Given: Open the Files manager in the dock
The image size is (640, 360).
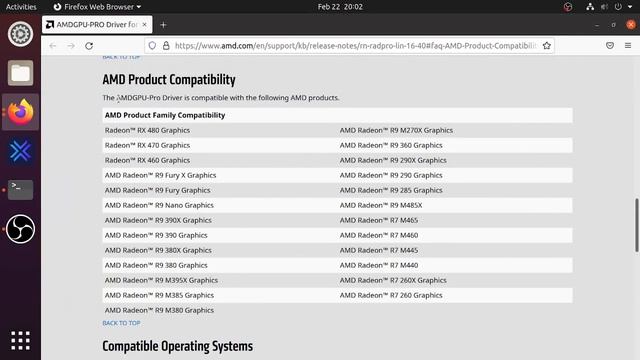Looking at the screenshot, I should (20, 73).
